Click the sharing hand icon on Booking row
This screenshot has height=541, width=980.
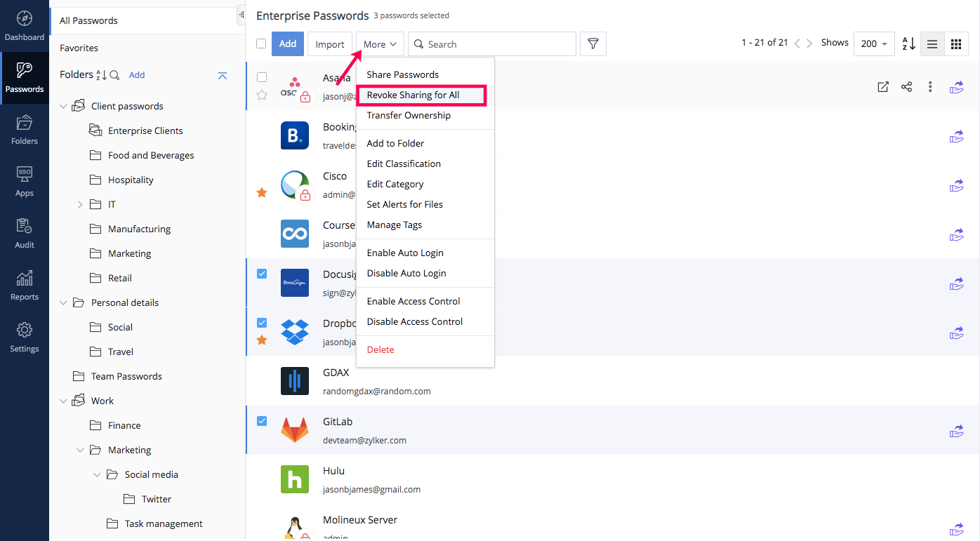956,137
